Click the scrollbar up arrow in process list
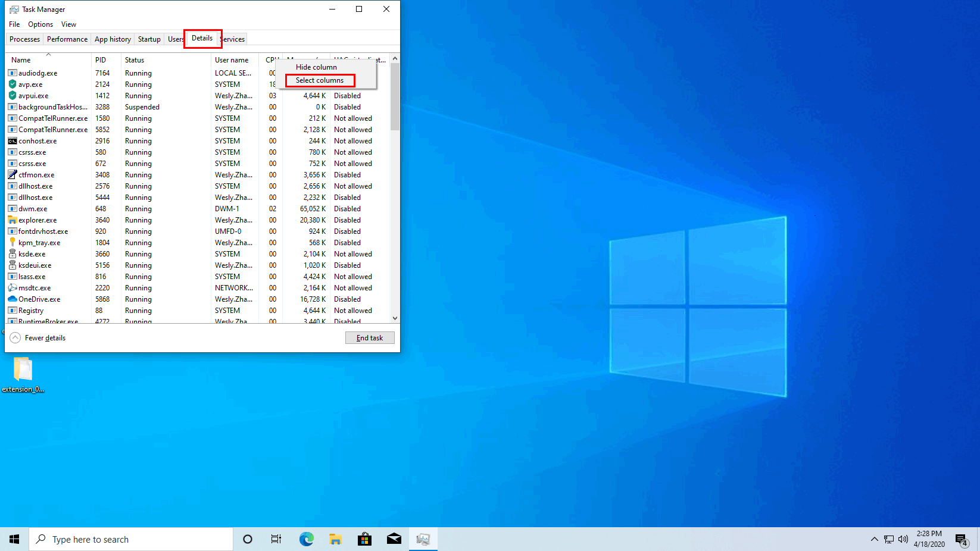The image size is (980, 551). pyautogui.click(x=395, y=59)
